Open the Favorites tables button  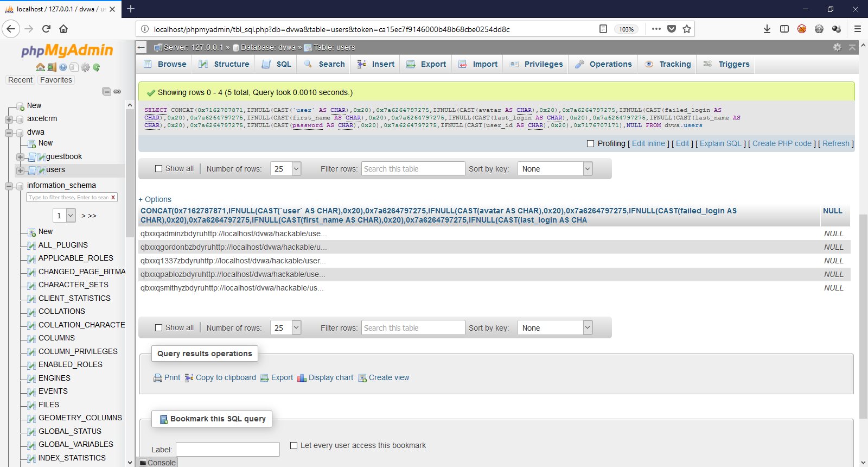coord(56,80)
